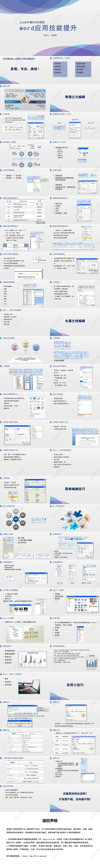Open the '多个图片对象的编辑' slide
This screenshot has width=100, height=868.
pyautogui.click(x=25, y=602)
